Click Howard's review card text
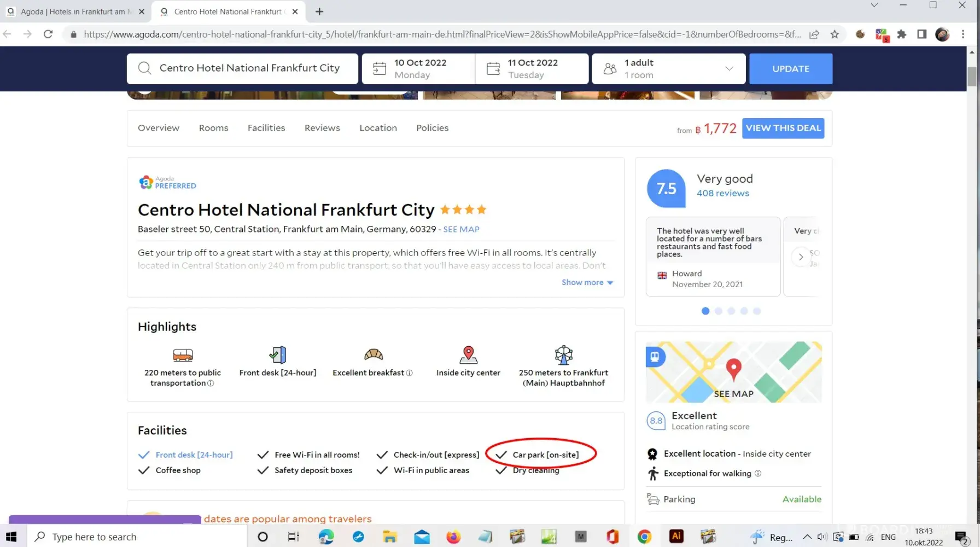 (709, 242)
